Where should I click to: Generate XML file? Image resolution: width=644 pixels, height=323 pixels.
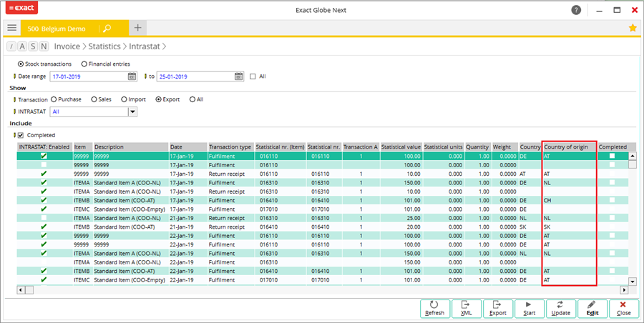(466, 309)
